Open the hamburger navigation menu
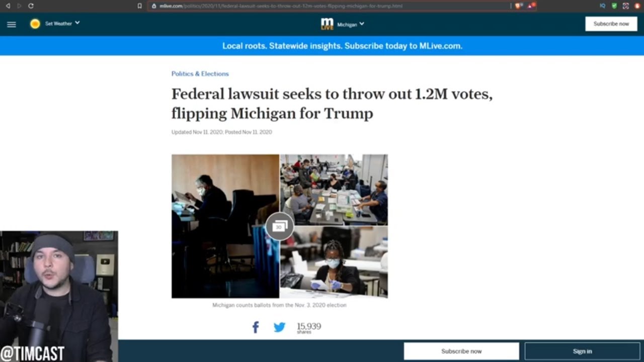 12,24
